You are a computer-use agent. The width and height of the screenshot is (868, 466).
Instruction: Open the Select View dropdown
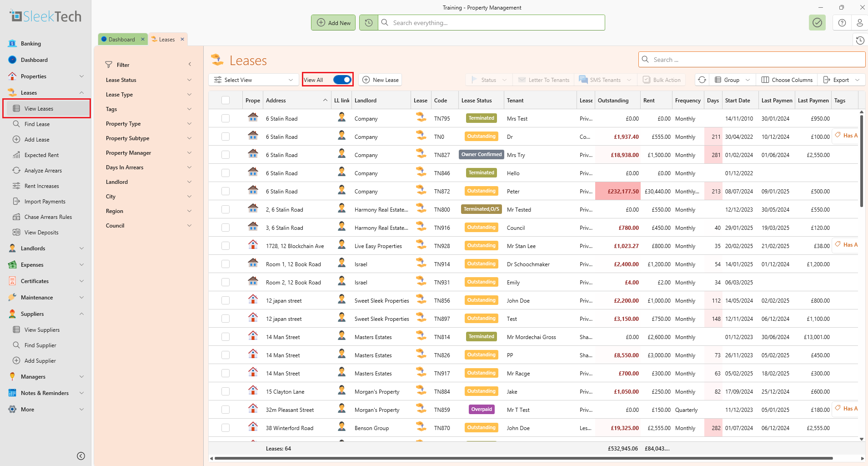point(254,80)
